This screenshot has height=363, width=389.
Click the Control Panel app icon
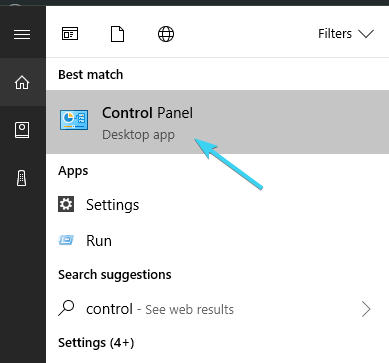(x=74, y=120)
